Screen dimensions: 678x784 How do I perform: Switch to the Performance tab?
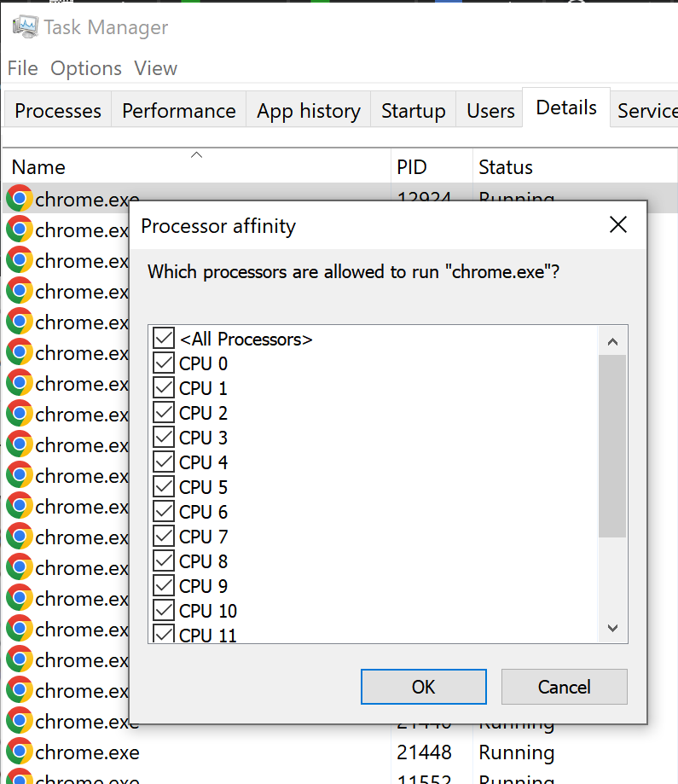(x=178, y=111)
